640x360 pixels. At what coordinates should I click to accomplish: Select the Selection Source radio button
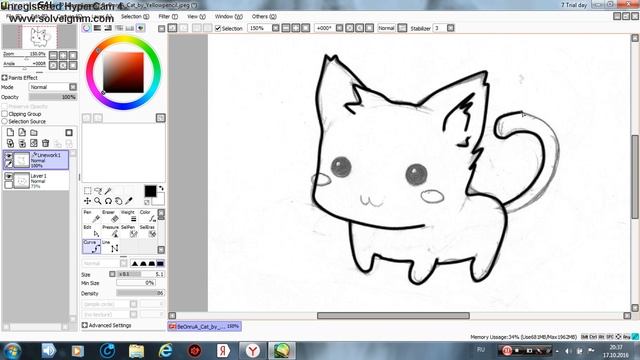tap(5, 121)
